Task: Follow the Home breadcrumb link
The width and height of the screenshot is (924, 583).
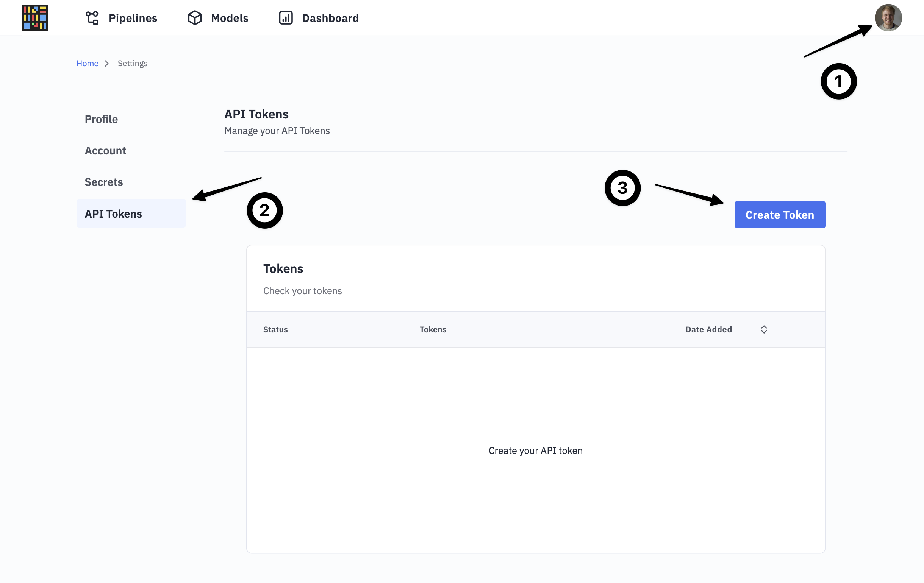Action: click(x=88, y=63)
